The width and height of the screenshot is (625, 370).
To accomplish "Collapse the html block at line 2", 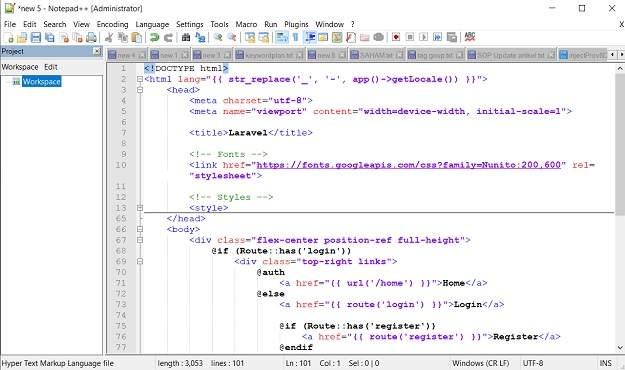I will coord(140,79).
